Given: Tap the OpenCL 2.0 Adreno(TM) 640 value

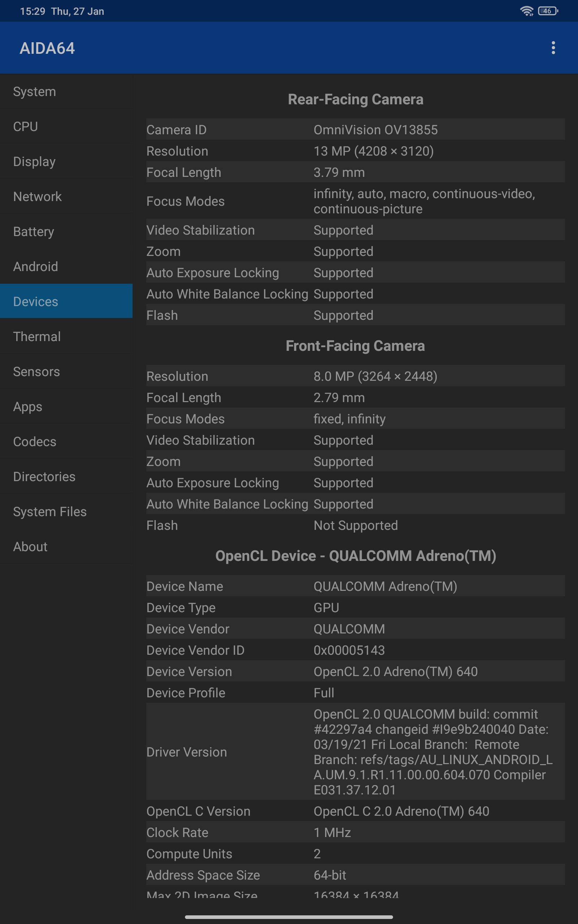Looking at the screenshot, I should coord(396,672).
